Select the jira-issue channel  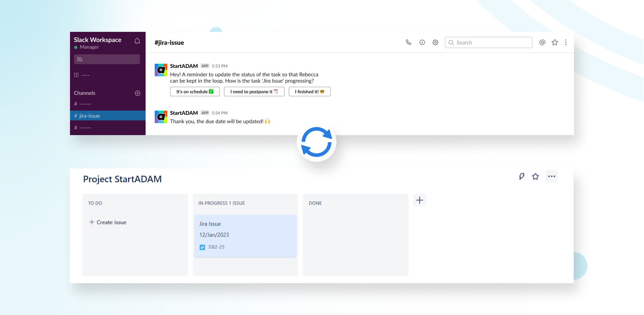[108, 115]
